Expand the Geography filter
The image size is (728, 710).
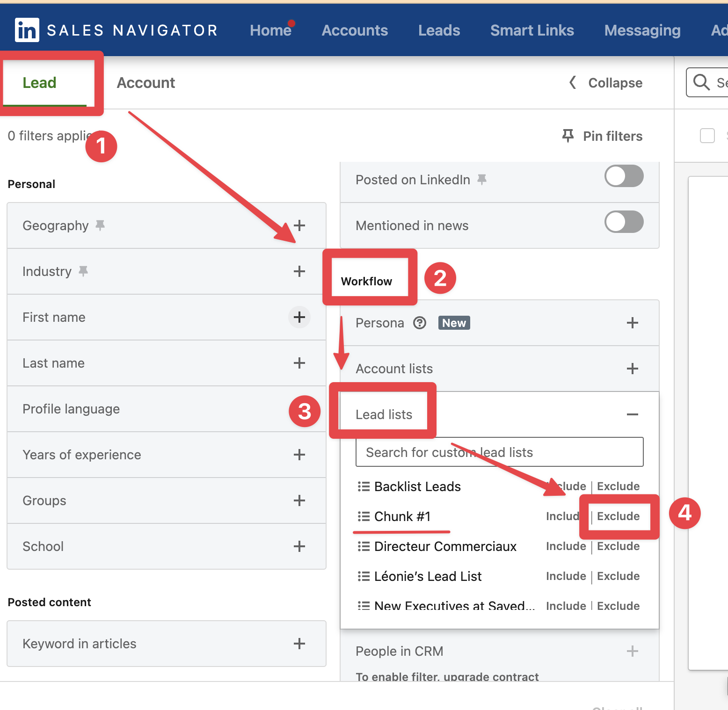[x=299, y=225]
